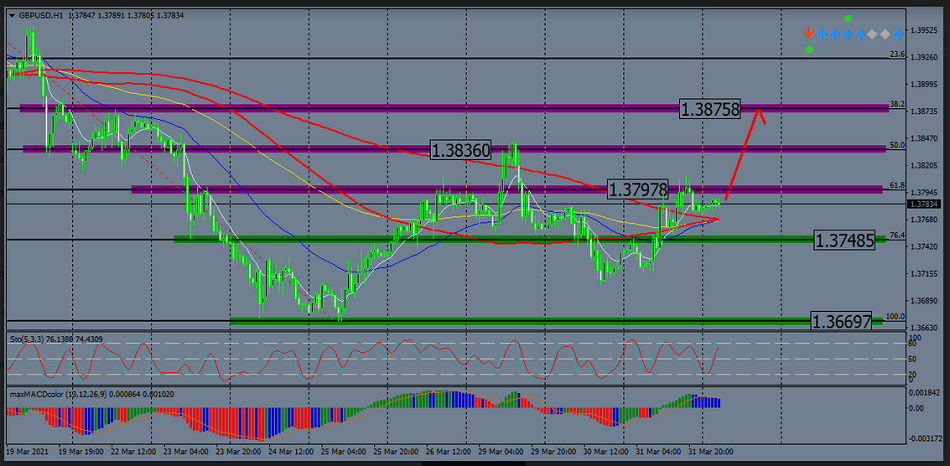950x466 pixels.
Task: Select the lower green dot under the red arrow
Action: pyautogui.click(x=809, y=49)
